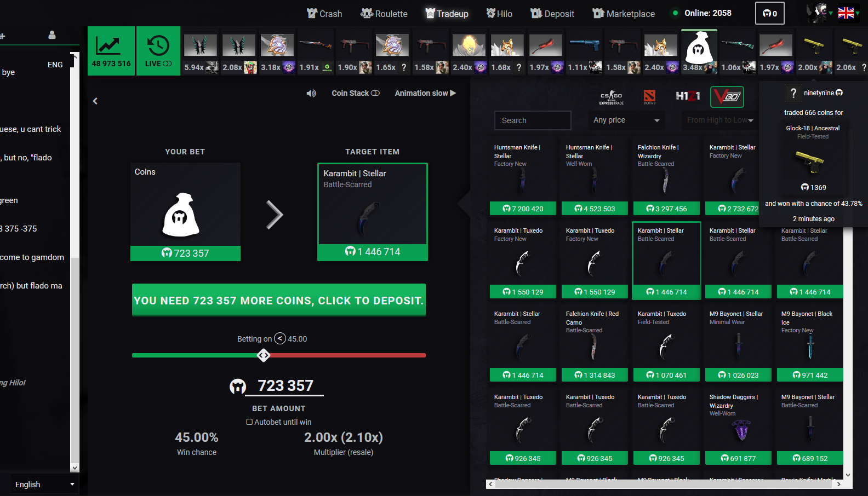Toggle Animation slow playback
Screen dimensions: 868x496
[425, 93]
